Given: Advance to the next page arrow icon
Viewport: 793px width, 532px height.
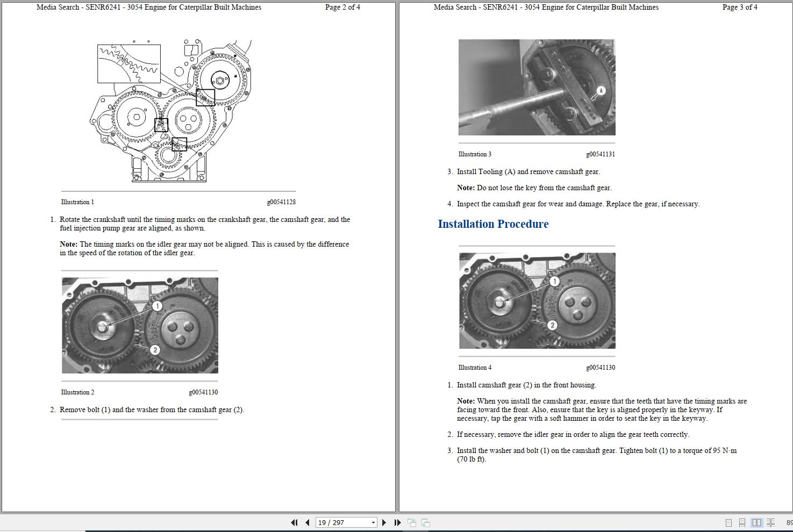Looking at the screenshot, I should click(384, 522).
